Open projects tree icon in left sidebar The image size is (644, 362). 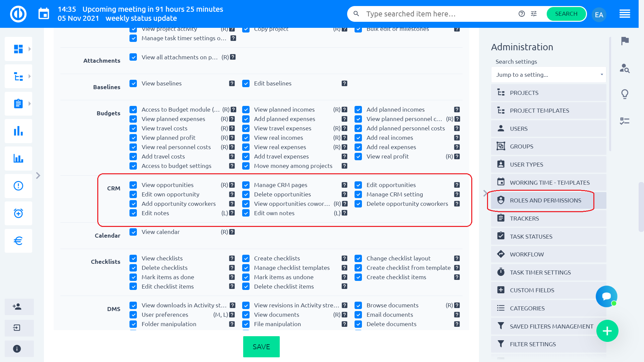pyautogui.click(x=18, y=76)
